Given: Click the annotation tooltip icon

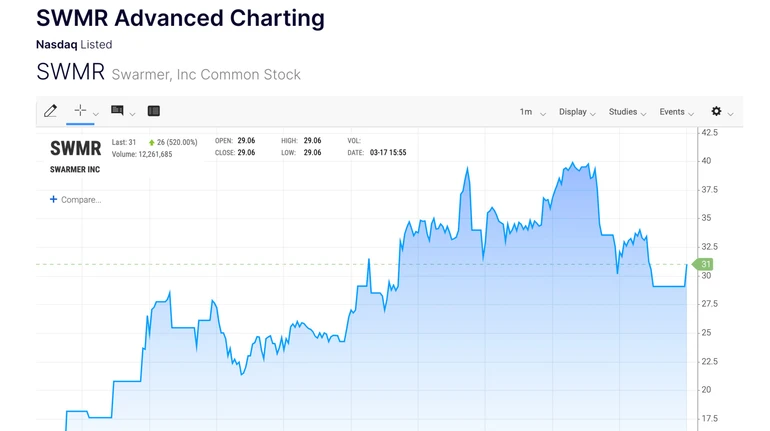Looking at the screenshot, I should [117, 111].
